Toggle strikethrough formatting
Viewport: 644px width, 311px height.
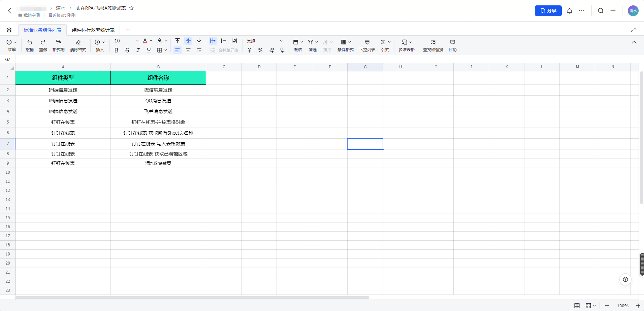click(127, 50)
